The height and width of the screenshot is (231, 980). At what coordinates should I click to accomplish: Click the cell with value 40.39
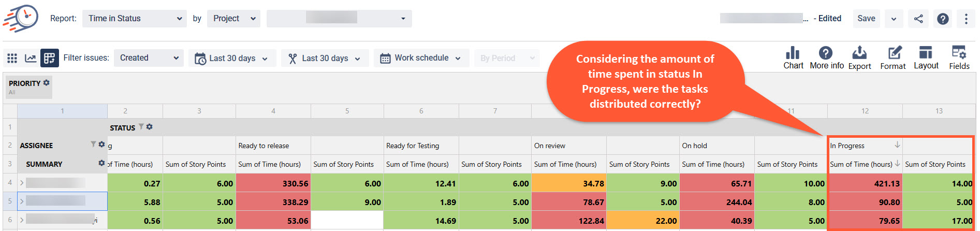coord(717,220)
